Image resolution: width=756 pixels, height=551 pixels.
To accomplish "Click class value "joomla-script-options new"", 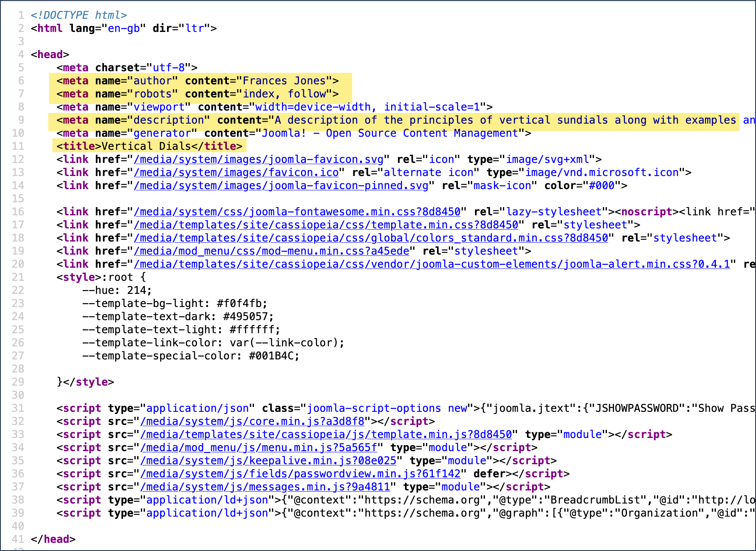I will tap(387, 408).
